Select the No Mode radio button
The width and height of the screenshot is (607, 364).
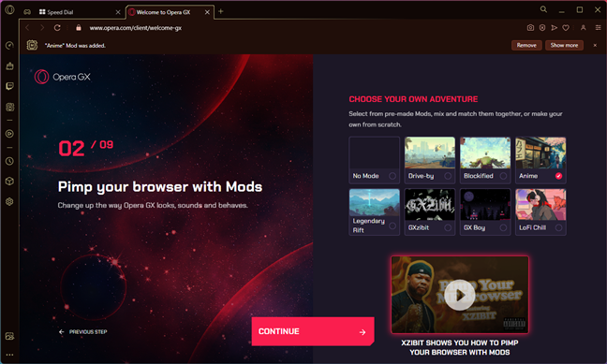[x=392, y=176]
